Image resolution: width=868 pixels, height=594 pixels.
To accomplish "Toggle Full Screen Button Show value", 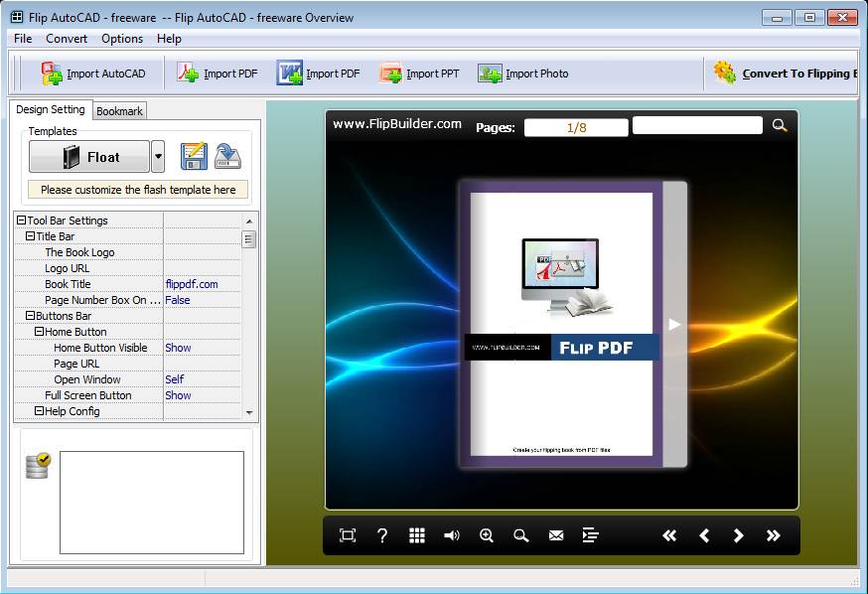I will [x=179, y=395].
